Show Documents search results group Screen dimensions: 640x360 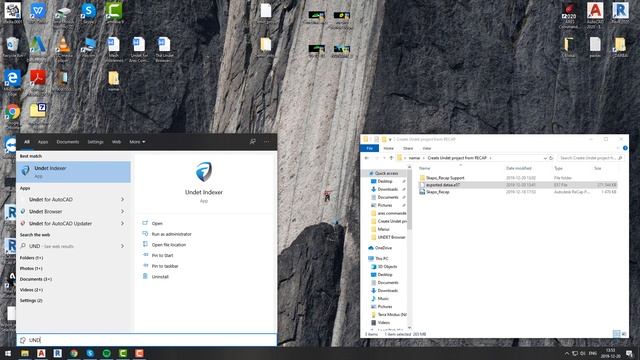[x=36, y=279]
